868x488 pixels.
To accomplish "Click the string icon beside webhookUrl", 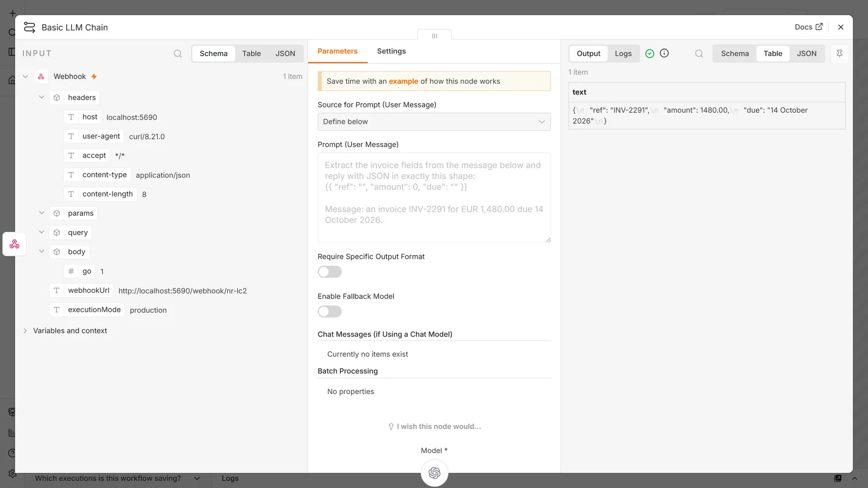I will pos(56,291).
